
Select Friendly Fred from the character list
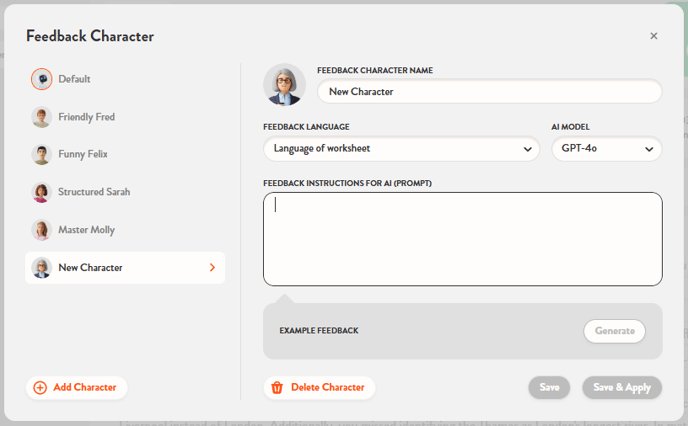tap(87, 117)
